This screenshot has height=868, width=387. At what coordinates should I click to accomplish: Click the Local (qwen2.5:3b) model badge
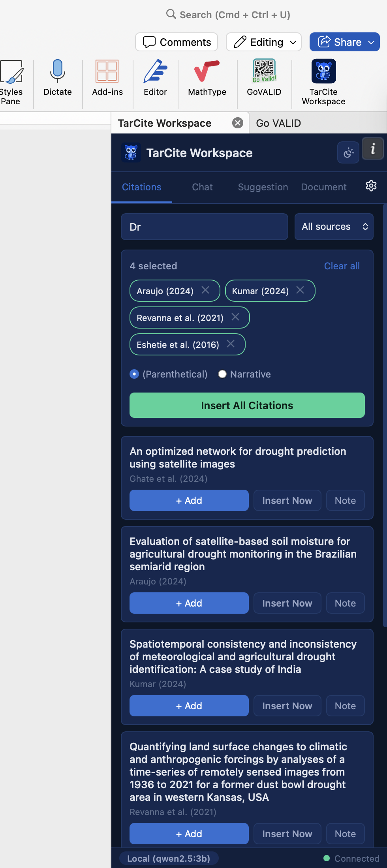click(x=169, y=858)
